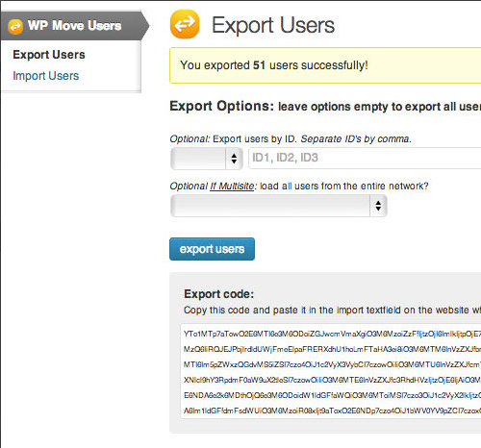Open the Import Users sidebar link
This screenshot has height=448, width=481.
click(46, 76)
